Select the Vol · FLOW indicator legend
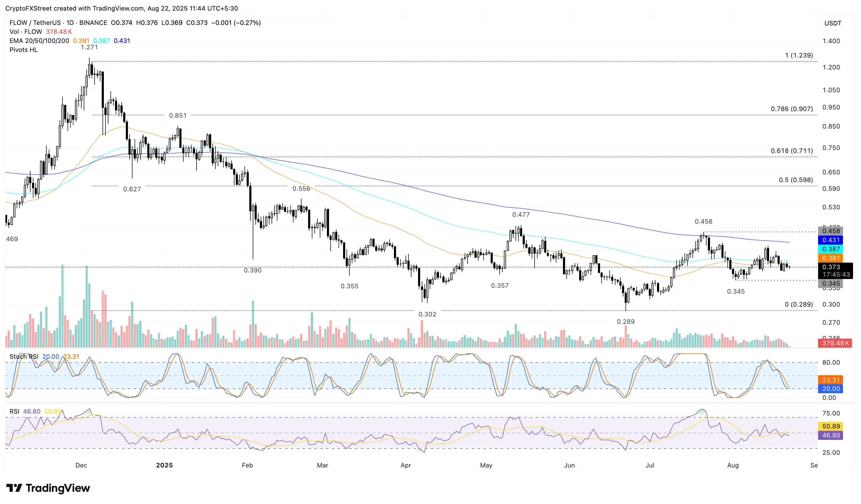Screen dimensions: 861x504 point(26,32)
